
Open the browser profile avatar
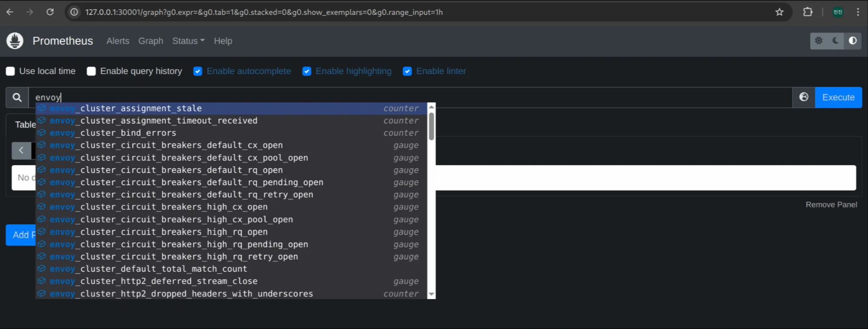838,12
